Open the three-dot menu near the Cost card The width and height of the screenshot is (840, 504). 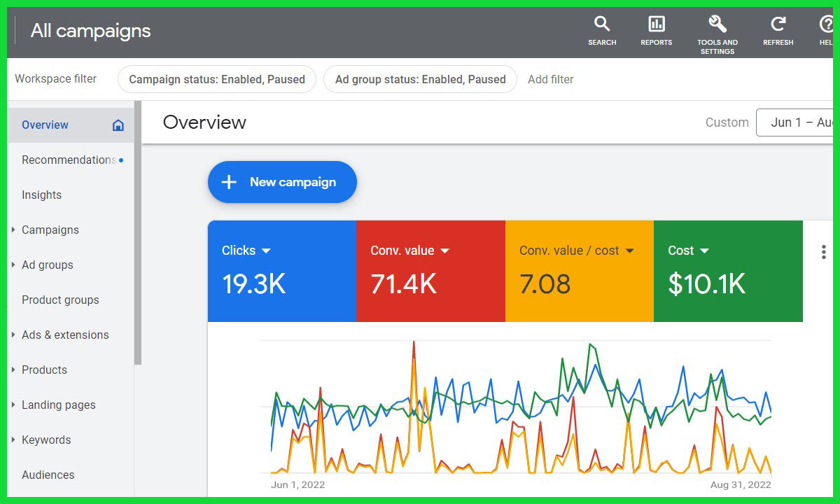tap(822, 252)
